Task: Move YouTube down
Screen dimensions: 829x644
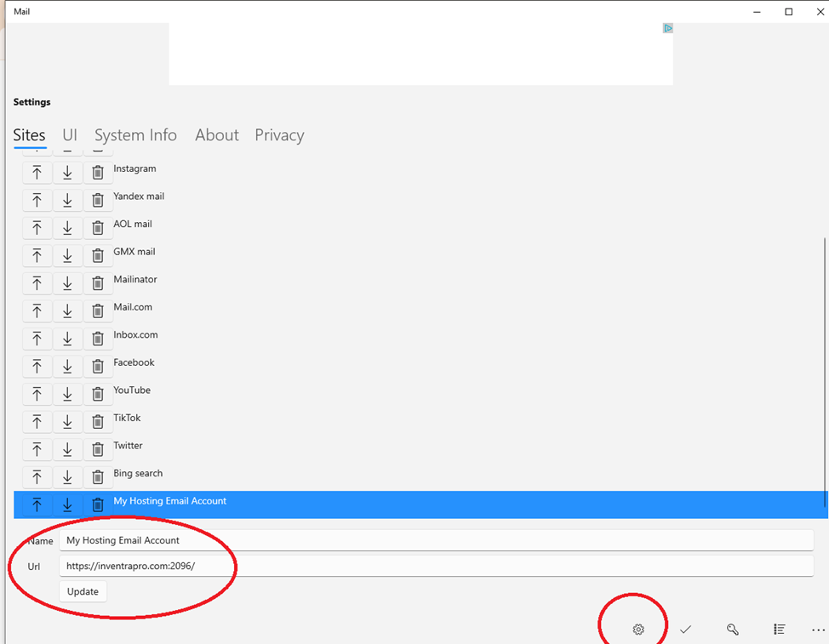Action: coord(67,394)
